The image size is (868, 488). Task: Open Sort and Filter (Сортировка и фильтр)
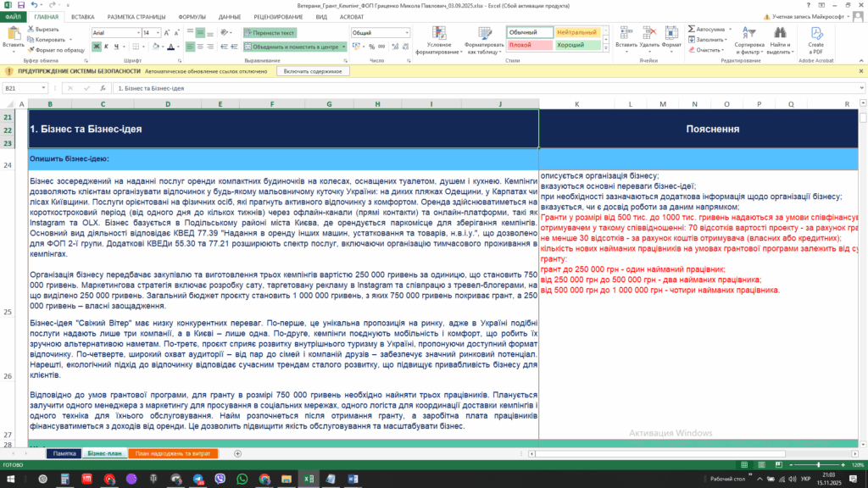pos(749,40)
